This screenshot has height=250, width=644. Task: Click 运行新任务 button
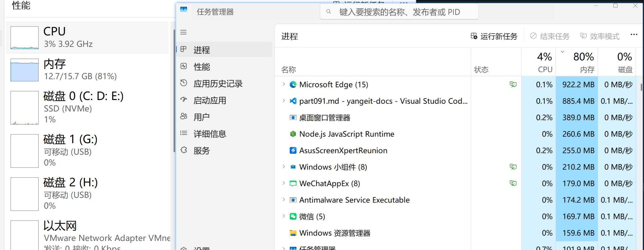(x=494, y=36)
